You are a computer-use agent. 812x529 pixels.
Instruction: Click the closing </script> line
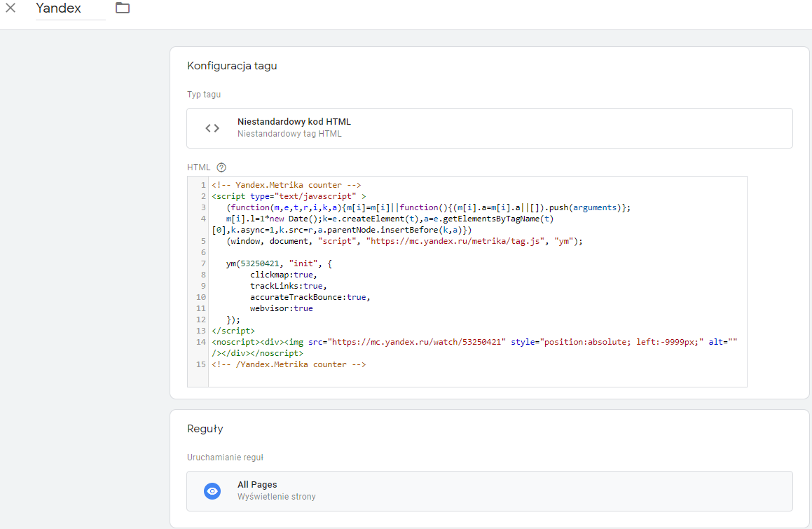233,331
